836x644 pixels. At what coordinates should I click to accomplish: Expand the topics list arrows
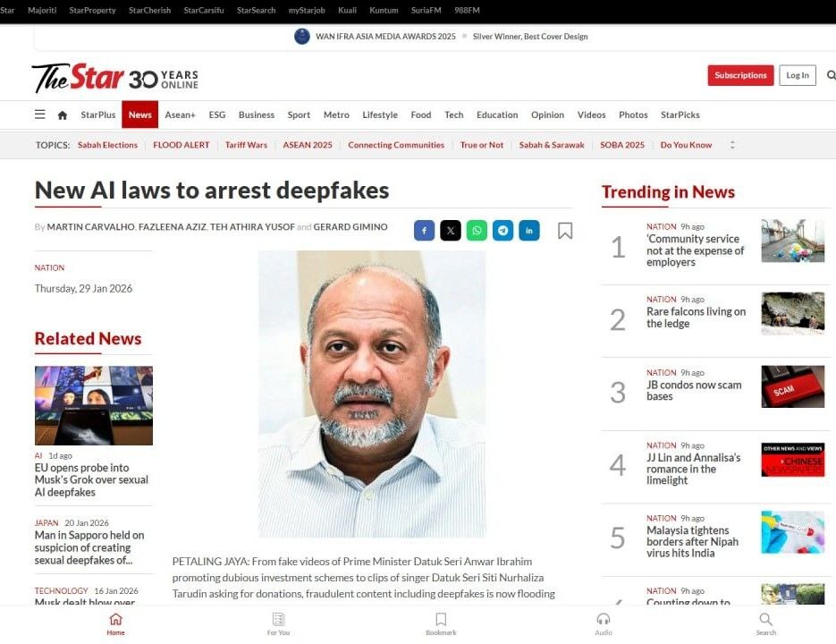click(x=732, y=145)
